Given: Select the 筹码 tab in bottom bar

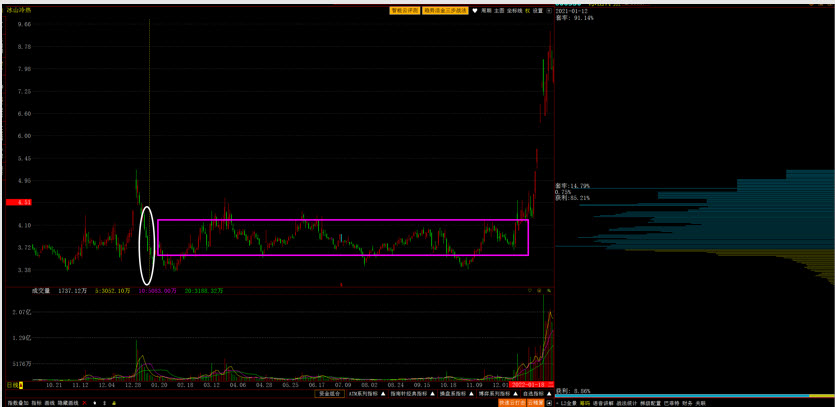Looking at the screenshot, I should [585, 403].
